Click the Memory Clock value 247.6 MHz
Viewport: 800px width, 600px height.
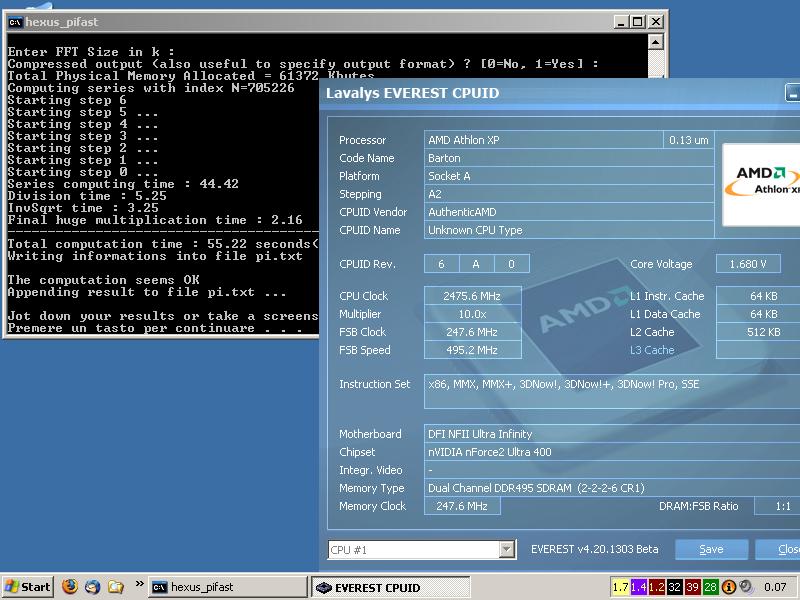coord(462,506)
